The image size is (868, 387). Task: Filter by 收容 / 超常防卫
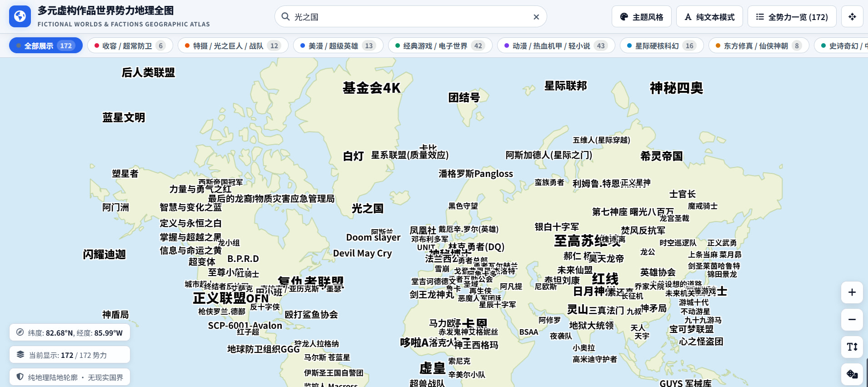tap(130, 45)
